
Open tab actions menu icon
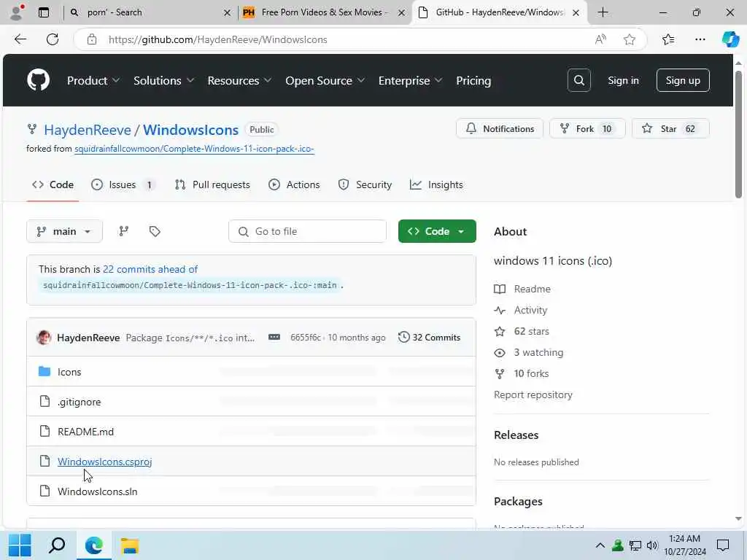(x=44, y=12)
